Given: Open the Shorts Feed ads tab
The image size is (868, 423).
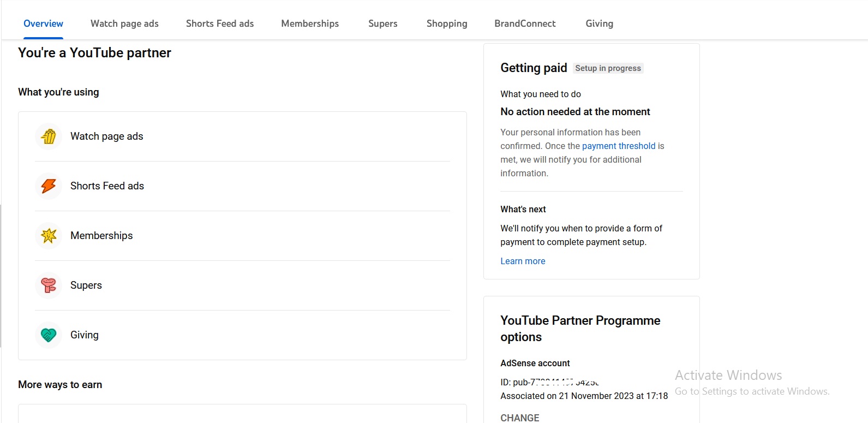Looking at the screenshot, I should (220, 23).
